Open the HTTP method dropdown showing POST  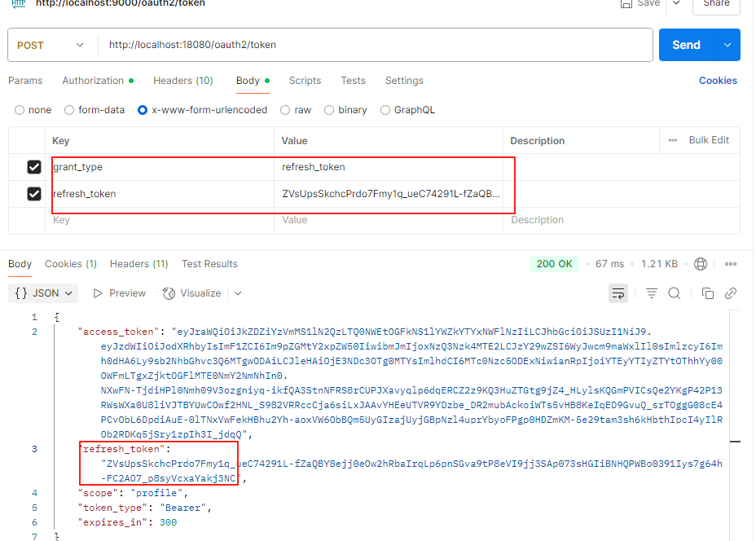click(51, 45)
